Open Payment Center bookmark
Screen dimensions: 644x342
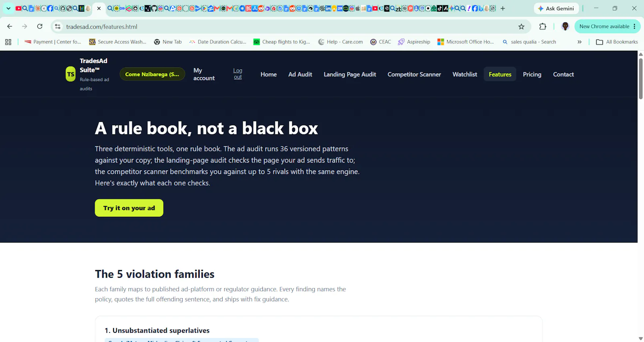point(53,42)
